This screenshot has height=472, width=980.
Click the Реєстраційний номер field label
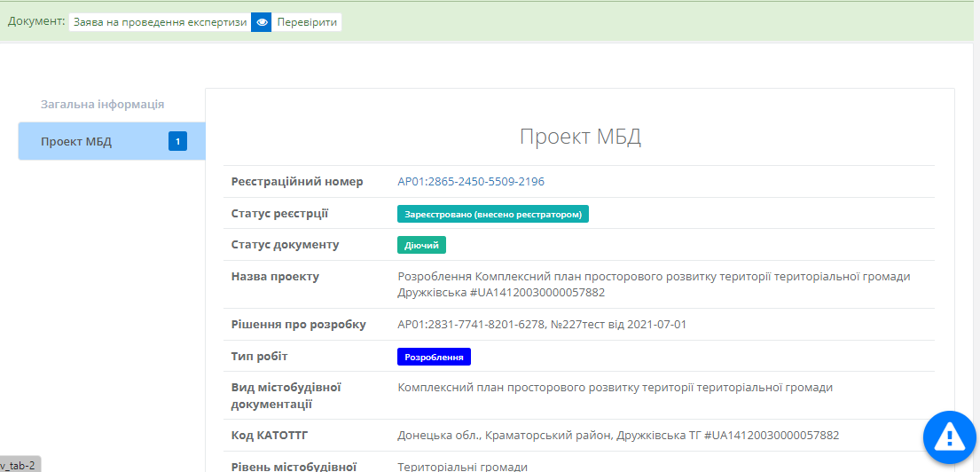click(297, 182)
